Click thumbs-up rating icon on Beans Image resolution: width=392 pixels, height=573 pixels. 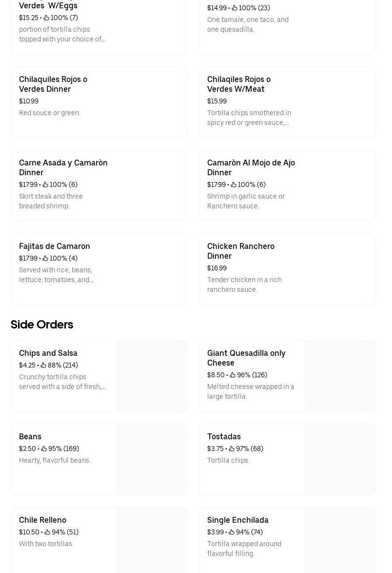click(x=44, y=449)
